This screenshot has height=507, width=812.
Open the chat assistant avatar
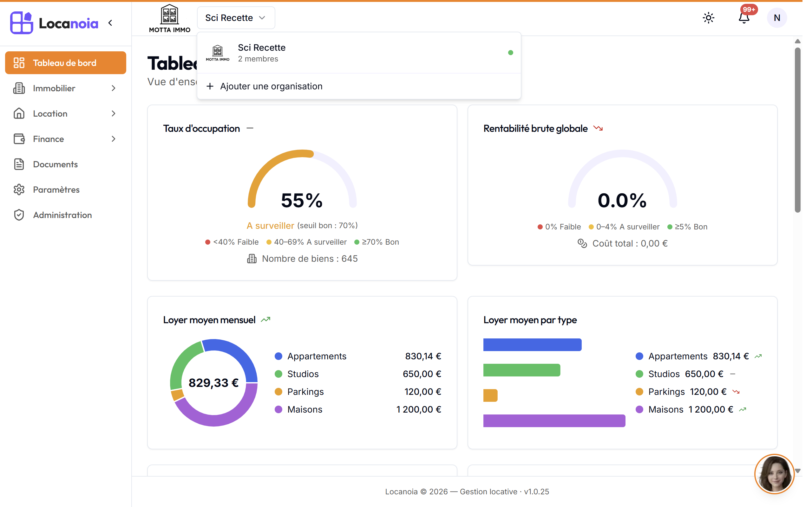click(775, 474)
